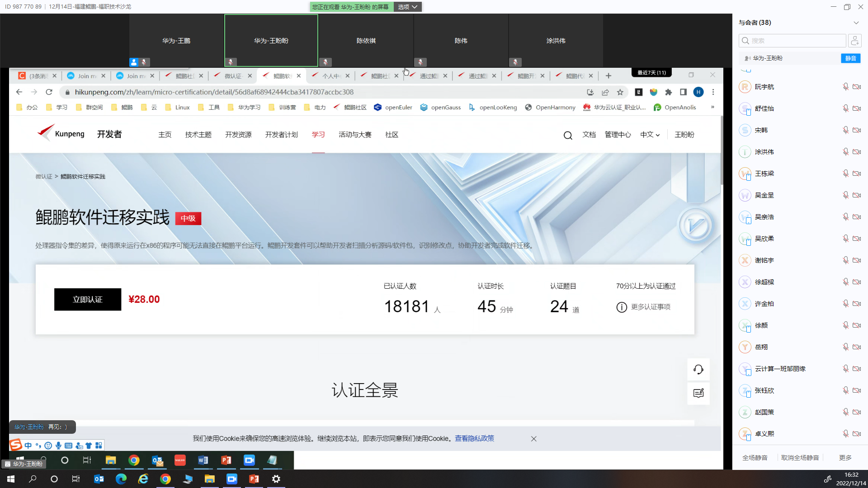Click 立即认证 button

tap(88, 300)
